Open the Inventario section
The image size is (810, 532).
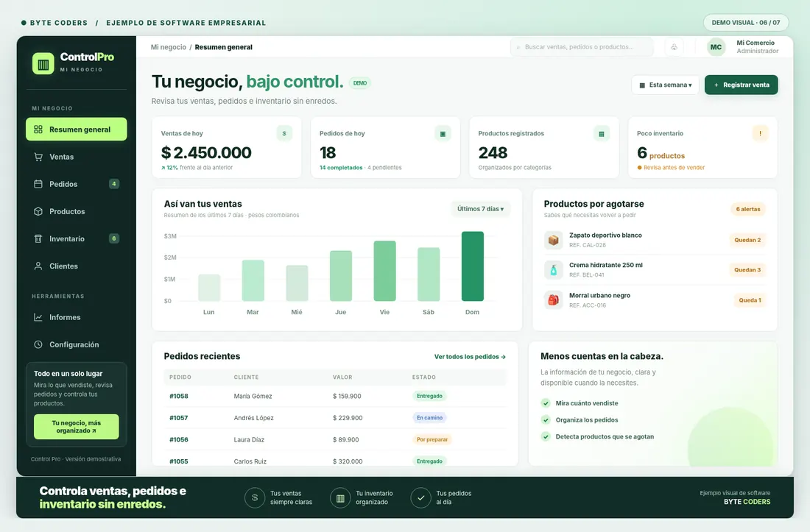click(x=77, y=239)
